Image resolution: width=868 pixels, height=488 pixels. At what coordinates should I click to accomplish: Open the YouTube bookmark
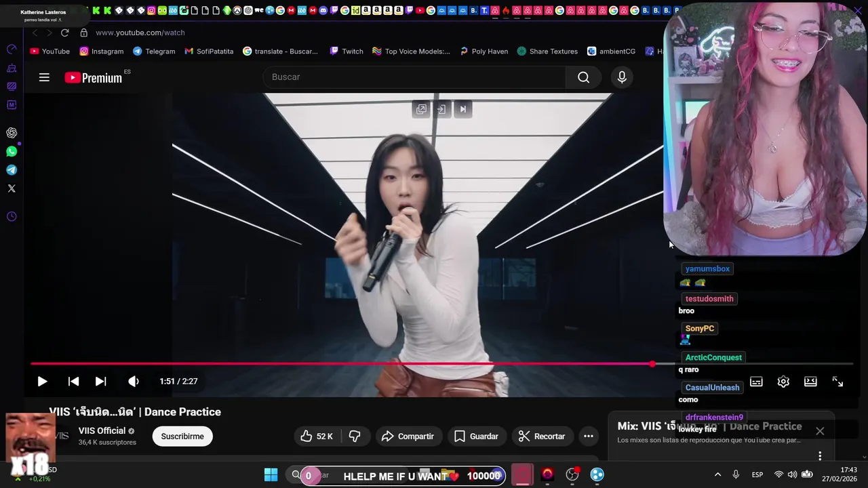point(50,52)
